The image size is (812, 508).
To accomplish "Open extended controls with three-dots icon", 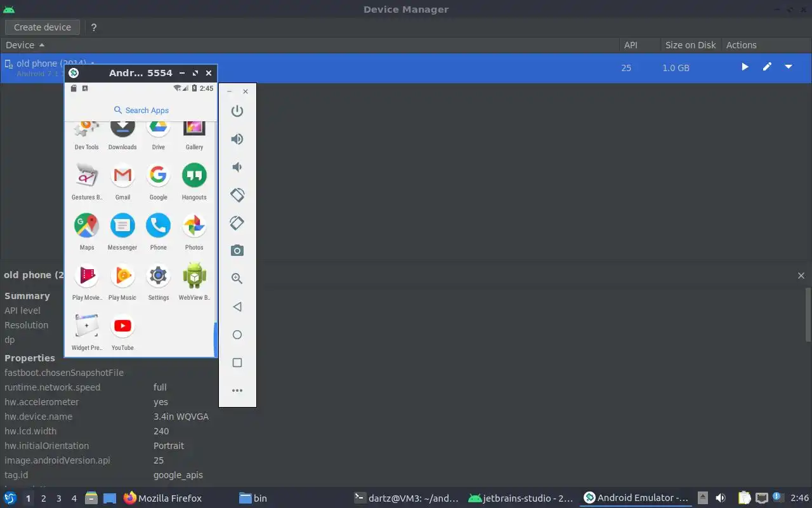I will click(237, 391).
